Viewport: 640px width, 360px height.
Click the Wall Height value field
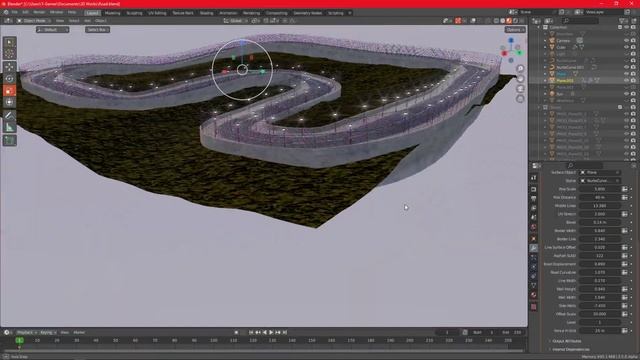600,289
